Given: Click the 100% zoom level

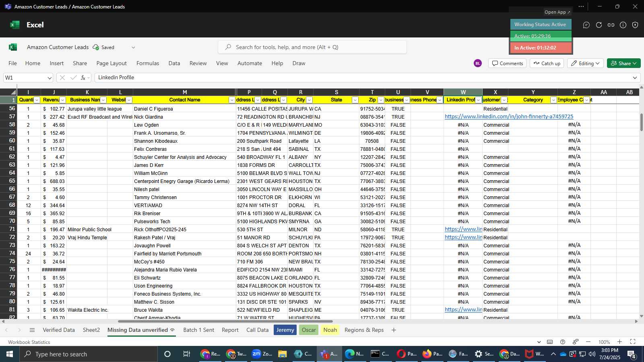Looking at the screenshot, I should coord(604,342).
